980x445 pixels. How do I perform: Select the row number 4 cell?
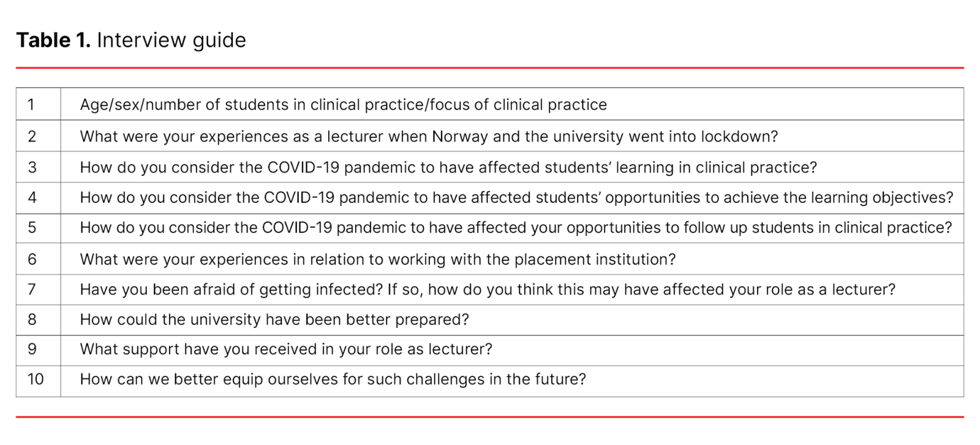click(x=32, y=198)
